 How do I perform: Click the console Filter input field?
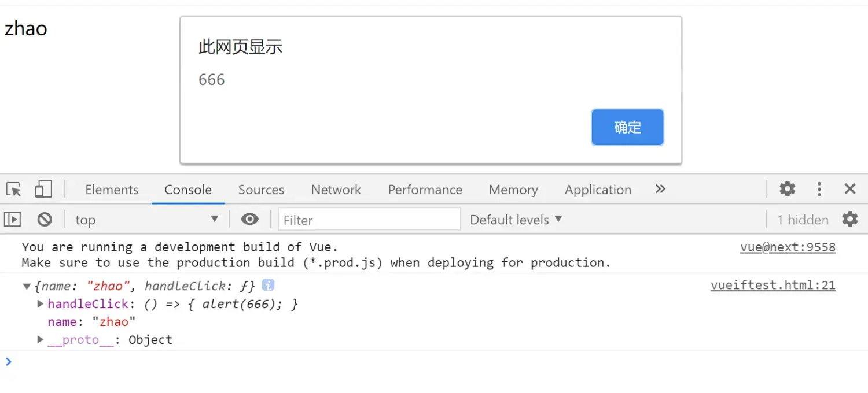[x=369, y=220]
